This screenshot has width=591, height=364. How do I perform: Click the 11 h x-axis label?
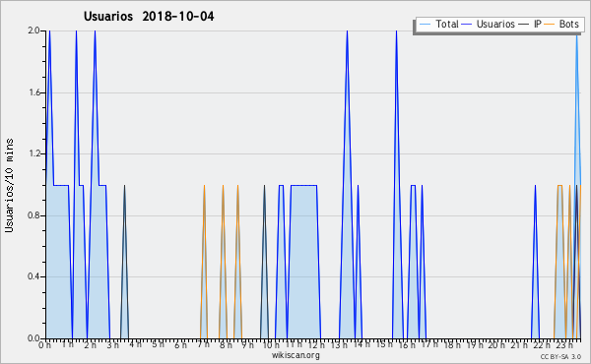pyautogui.click(x=294, y=344)
